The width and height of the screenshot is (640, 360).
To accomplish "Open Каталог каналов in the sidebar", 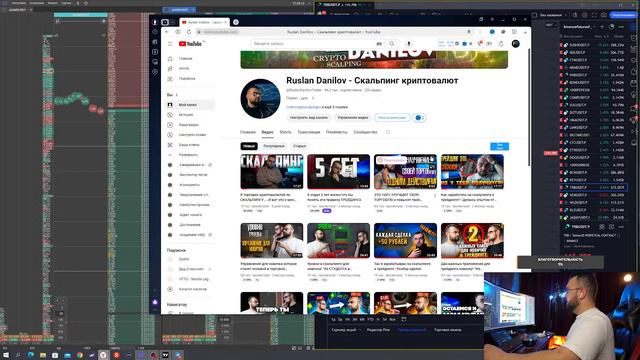I will (x=190, y=289).
